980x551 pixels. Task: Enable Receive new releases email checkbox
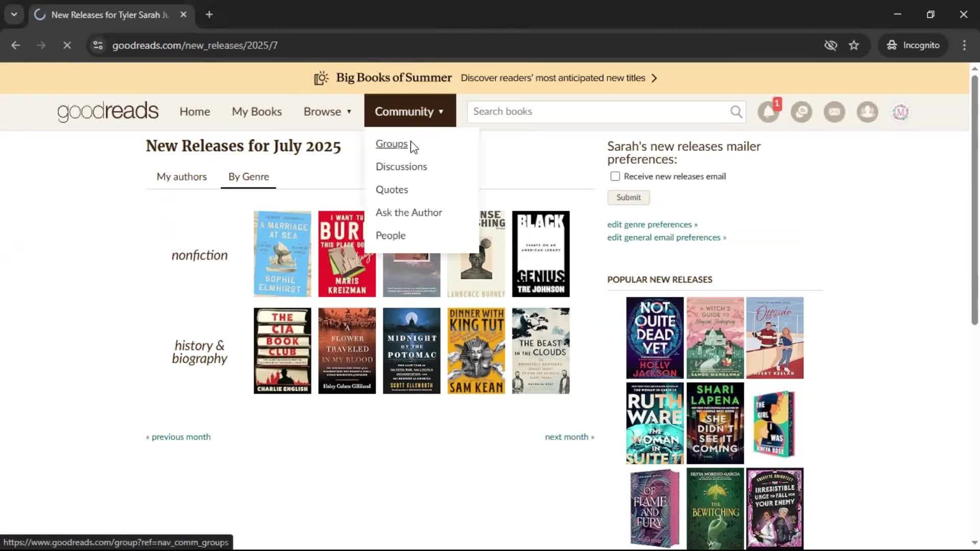(x=615, y=176)
